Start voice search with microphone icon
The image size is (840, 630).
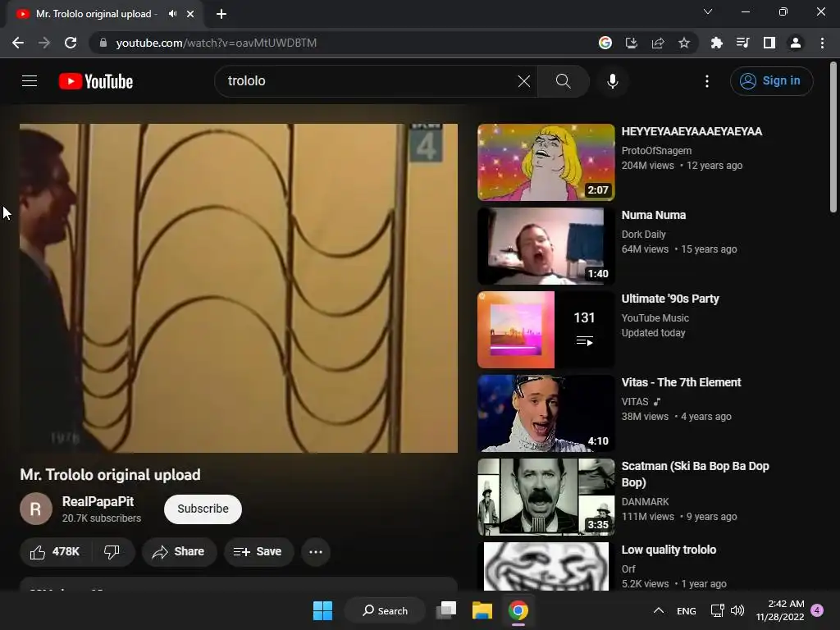pyautogui.click(x=612, y=81)
